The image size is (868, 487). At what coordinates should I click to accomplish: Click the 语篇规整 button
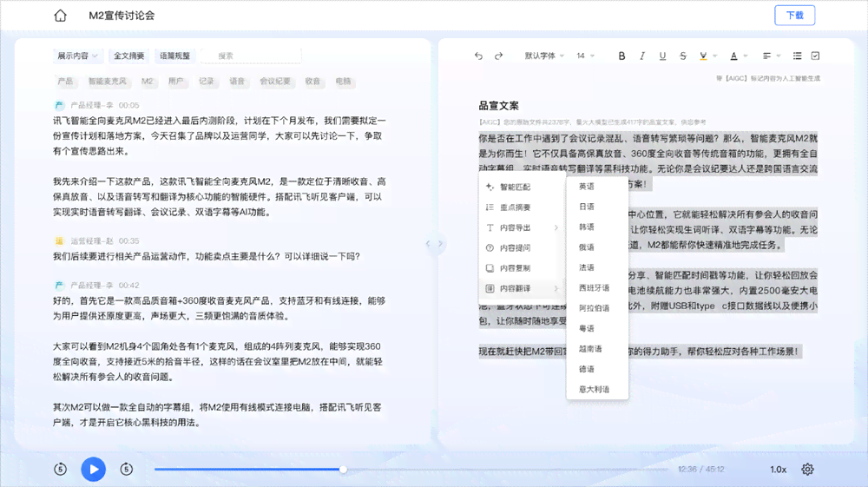[x=175, y=56]
